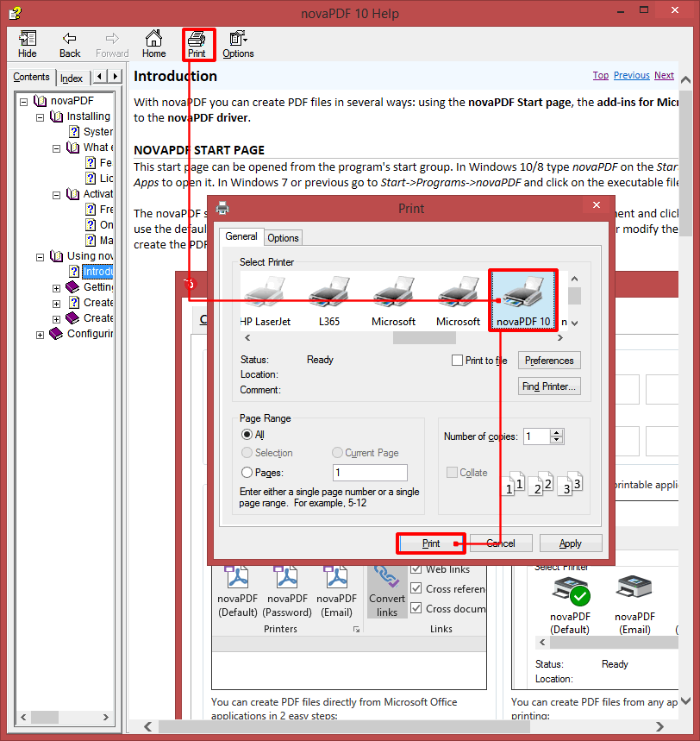Click the Convert links icon
Viewport: 700px width, 741px height.
(387, 593)
